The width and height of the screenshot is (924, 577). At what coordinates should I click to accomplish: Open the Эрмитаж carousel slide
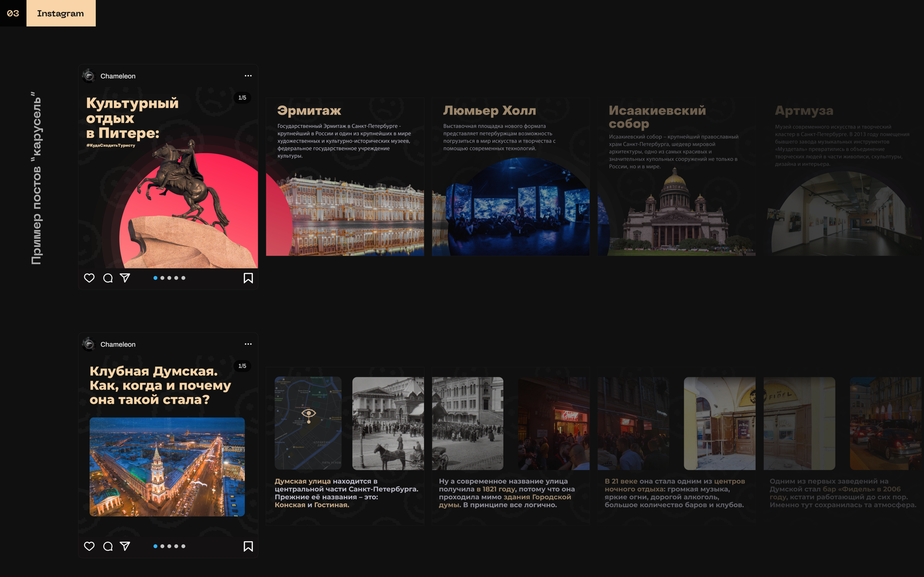345,177
